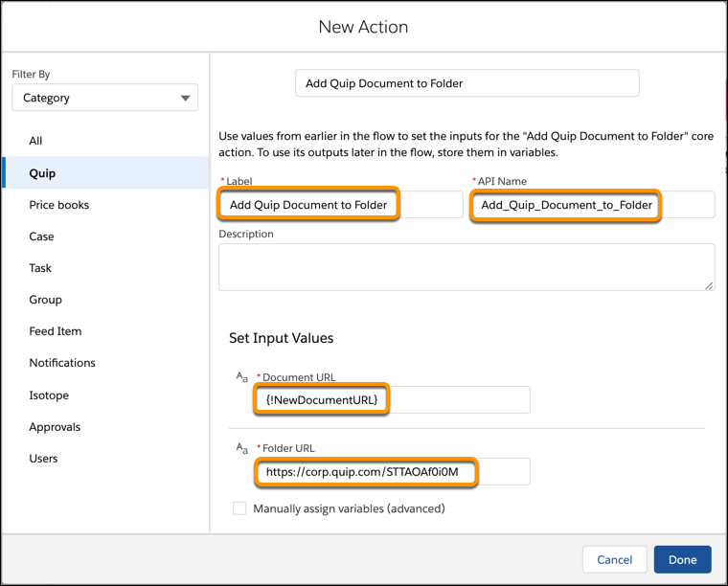
Task: Click the Description text area
Action: 466,267
